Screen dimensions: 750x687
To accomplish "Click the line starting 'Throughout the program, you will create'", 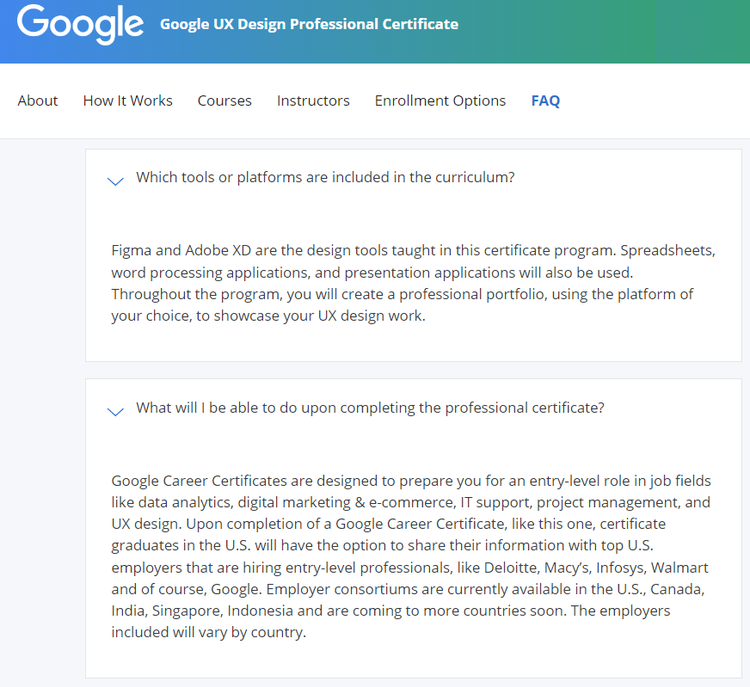I will (x=402, y=294).
